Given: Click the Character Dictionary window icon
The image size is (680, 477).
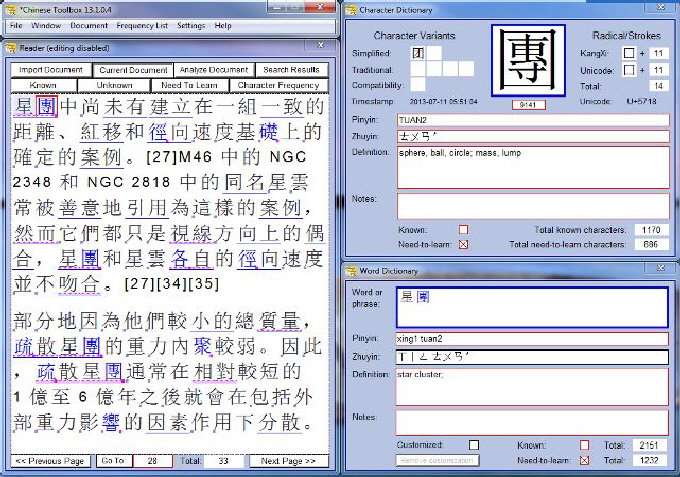Looking at the screenshot, I should coord(349,11).
